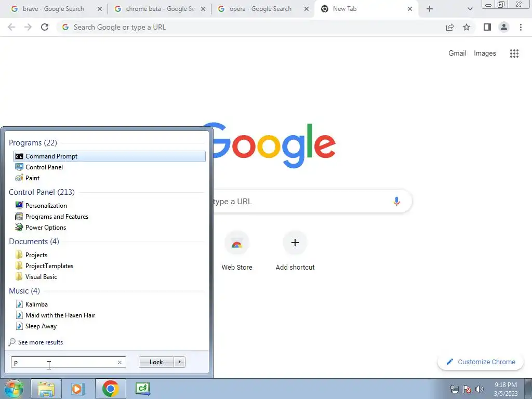Click the Programs (22) group header
532x399 pixels.
coord(33,143)
